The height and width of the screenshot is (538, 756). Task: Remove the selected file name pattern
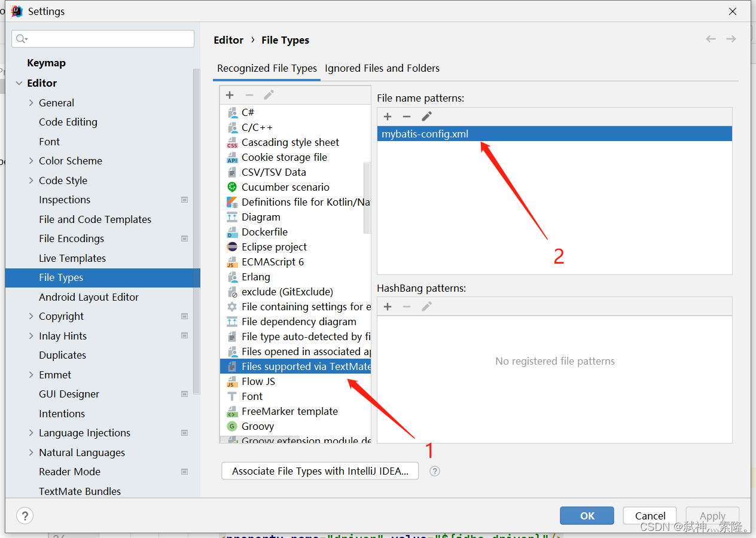pos(407,117)
